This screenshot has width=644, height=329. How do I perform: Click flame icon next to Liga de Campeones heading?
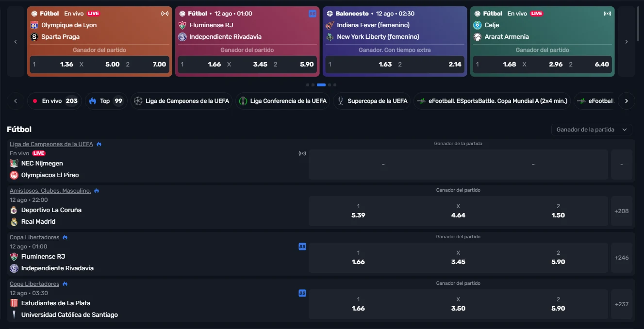pyautogui.click(x=99, y=144)
